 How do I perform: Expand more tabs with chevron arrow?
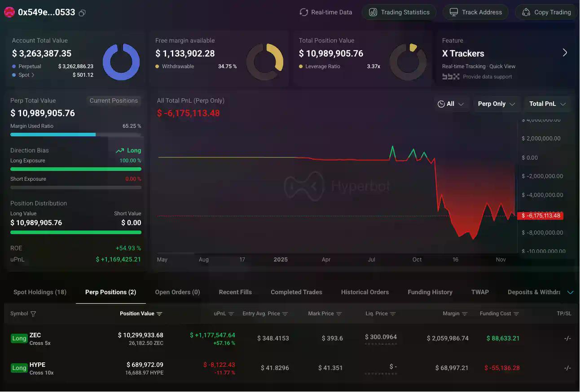[x=570, y=292]
